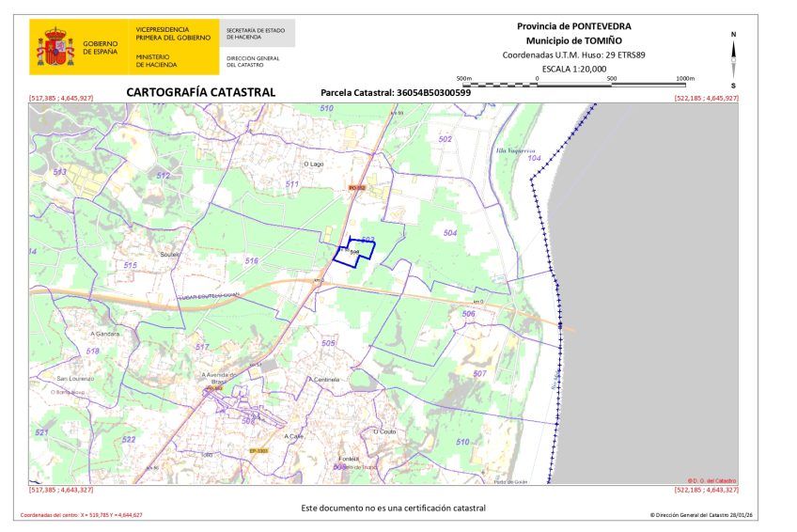Click the top-left UTM coordinate label
Screen dimensions: 797x532
pyautogui.click(x=61, y=98)
